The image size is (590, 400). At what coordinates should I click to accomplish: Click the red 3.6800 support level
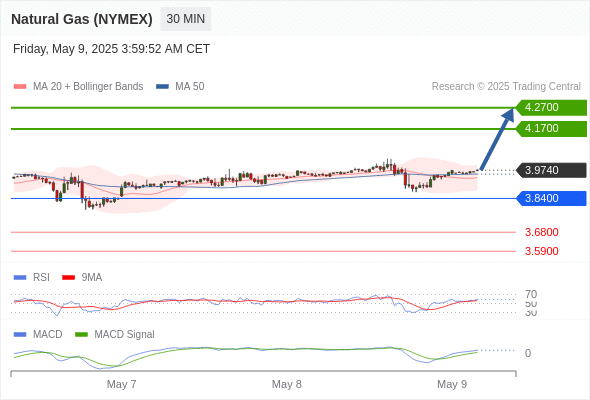point(541,232)
